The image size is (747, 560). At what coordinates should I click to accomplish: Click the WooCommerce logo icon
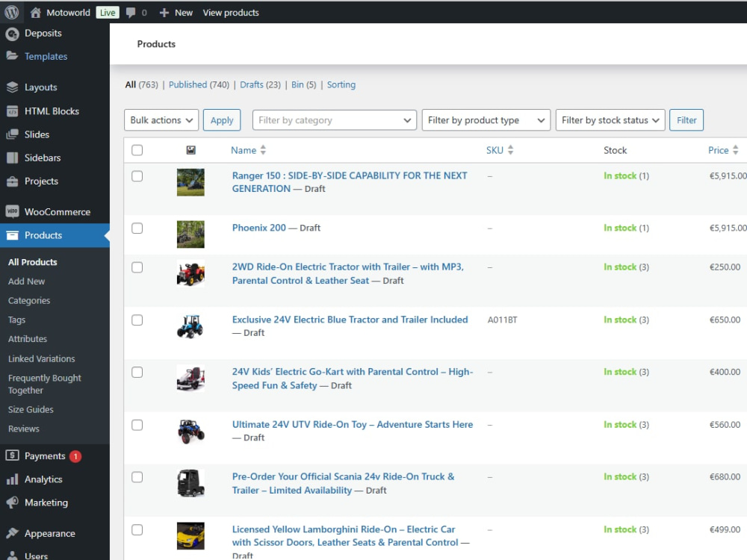(13, 211)
